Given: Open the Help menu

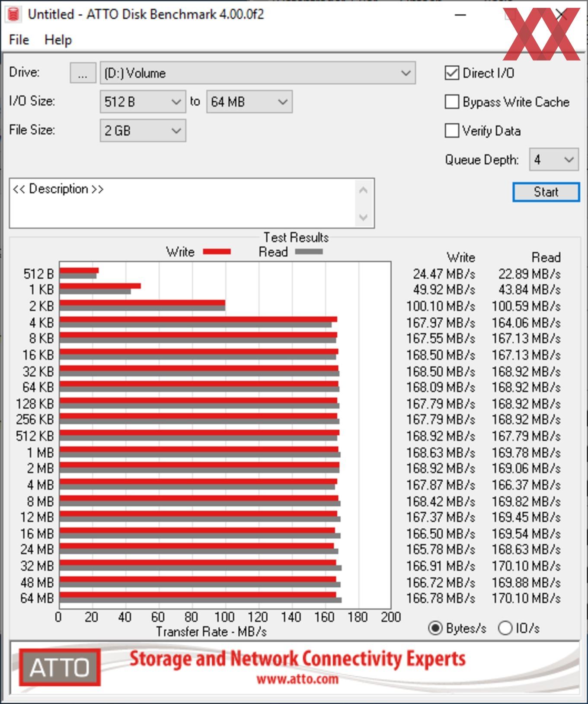Looking at the screenshot, I should (58, 40).
